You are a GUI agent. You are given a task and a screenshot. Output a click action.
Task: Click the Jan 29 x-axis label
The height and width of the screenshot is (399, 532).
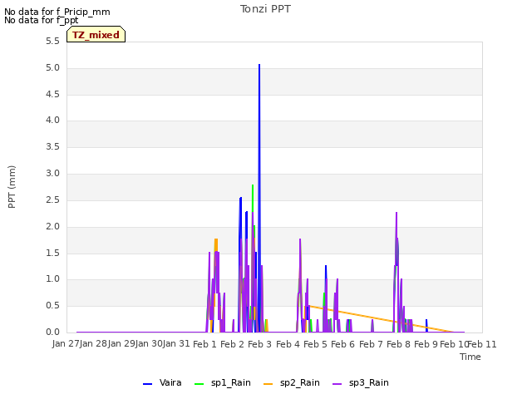[121, 344]
